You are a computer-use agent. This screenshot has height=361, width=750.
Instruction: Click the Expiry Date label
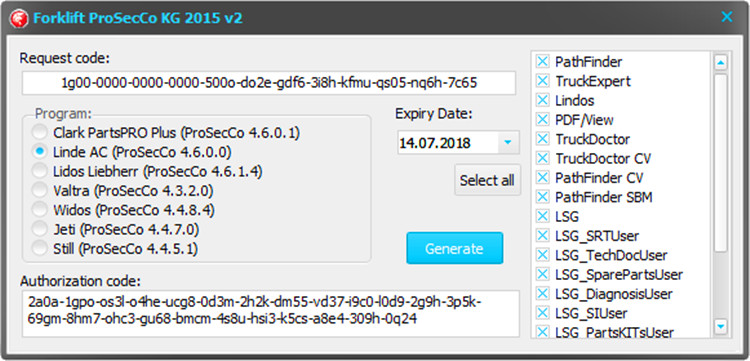433,114
